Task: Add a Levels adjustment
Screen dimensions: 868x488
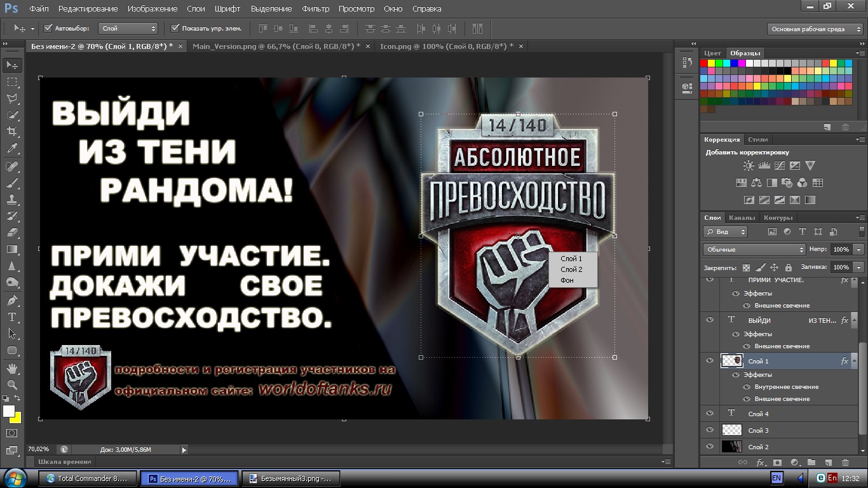Action: [764, 166]
